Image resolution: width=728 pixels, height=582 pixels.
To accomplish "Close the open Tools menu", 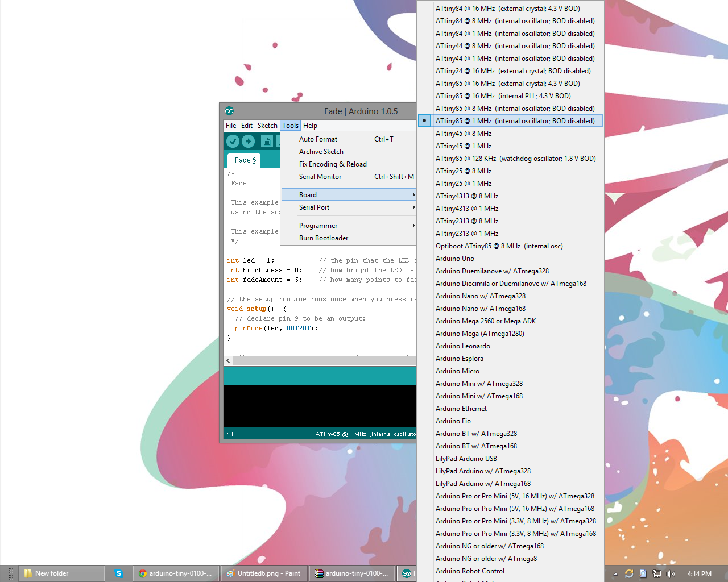I will [291, 126].
